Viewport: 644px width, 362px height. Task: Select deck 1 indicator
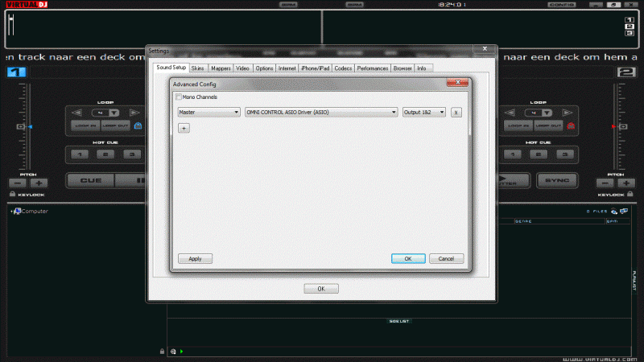16,72
